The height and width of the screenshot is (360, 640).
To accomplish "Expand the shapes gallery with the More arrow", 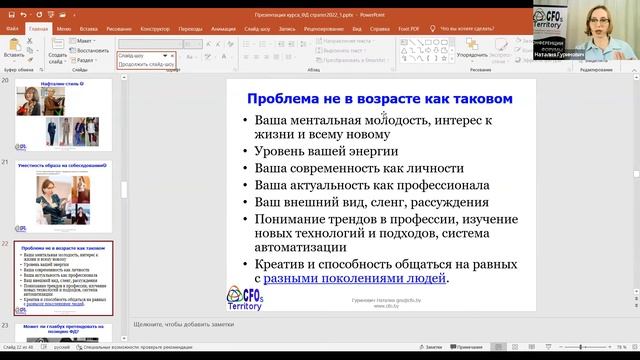I will (452, 59).
